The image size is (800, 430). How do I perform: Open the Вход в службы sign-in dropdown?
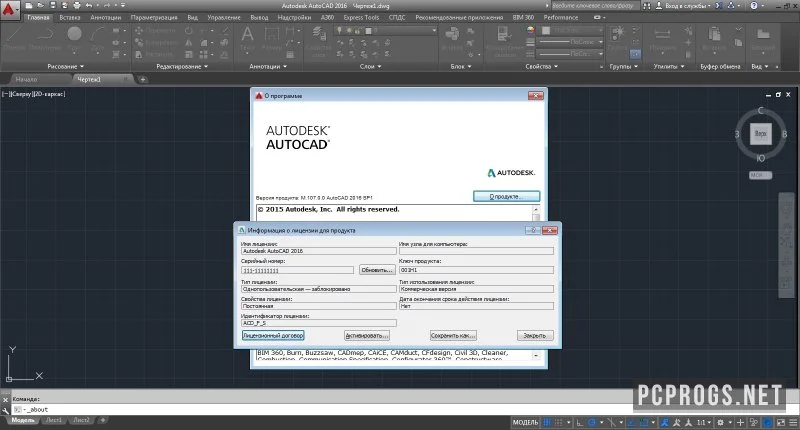(x=683, y=6)
